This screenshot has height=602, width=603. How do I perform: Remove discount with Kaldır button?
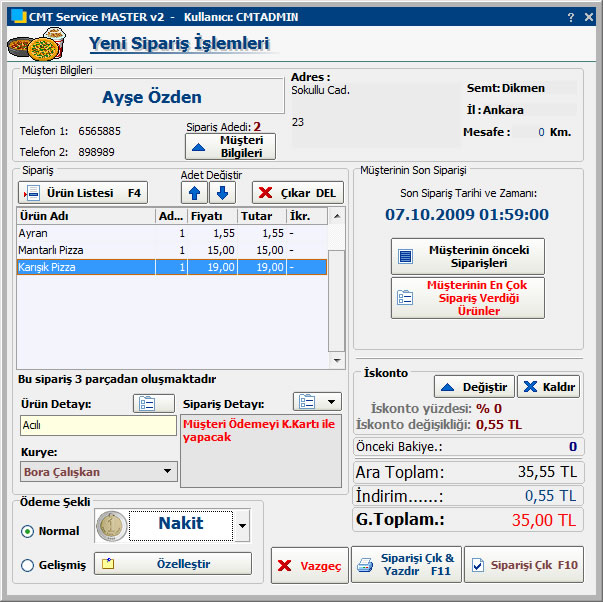(548, 387)
